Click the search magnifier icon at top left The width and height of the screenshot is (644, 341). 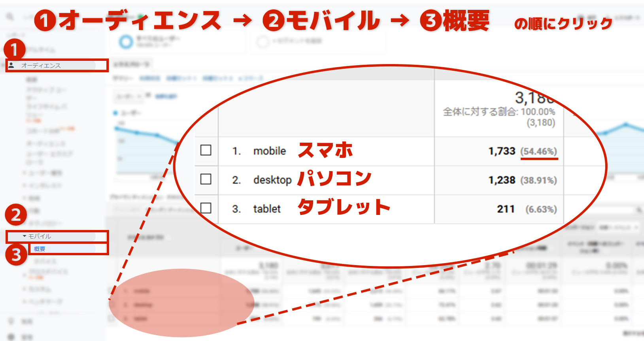pos(10,17)
